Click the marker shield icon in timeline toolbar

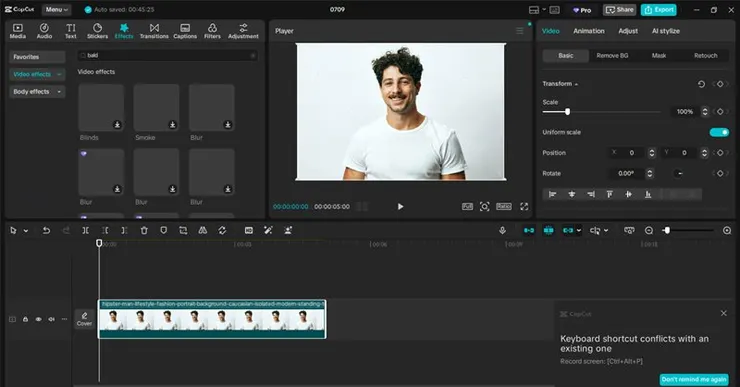pyautogui.click(x=163, y=230)
